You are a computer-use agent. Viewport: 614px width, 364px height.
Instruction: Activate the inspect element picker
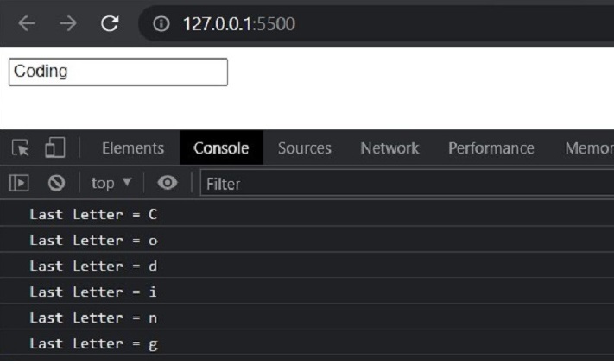coord(21,148)
